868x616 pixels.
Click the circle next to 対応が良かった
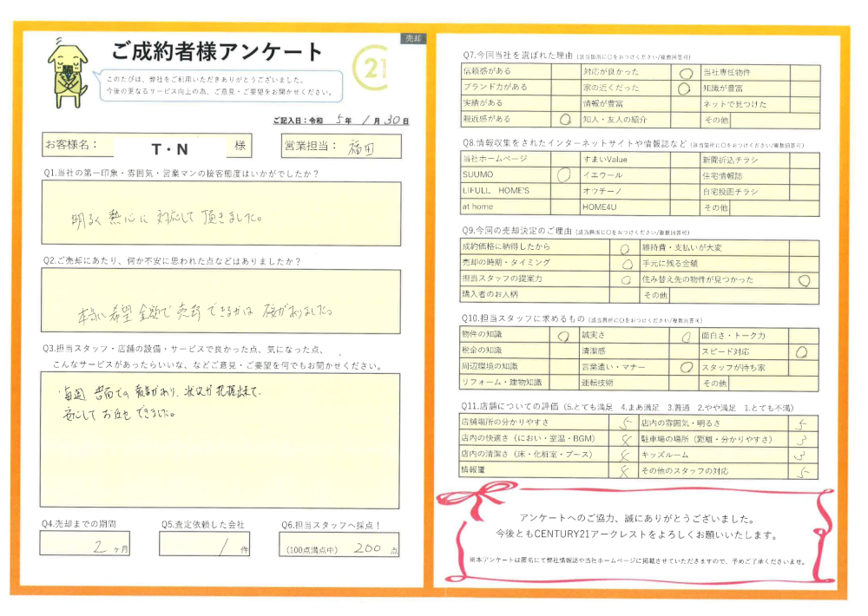tap(685, 74)
